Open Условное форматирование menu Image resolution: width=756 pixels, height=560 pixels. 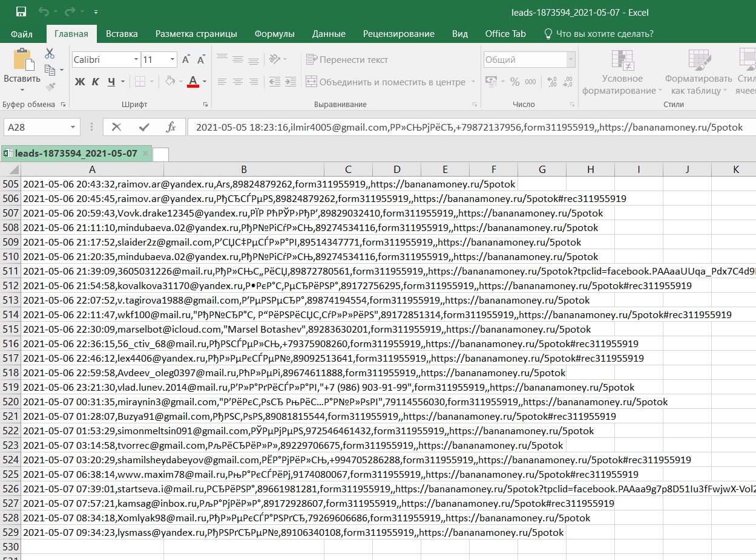click(622, 72)
